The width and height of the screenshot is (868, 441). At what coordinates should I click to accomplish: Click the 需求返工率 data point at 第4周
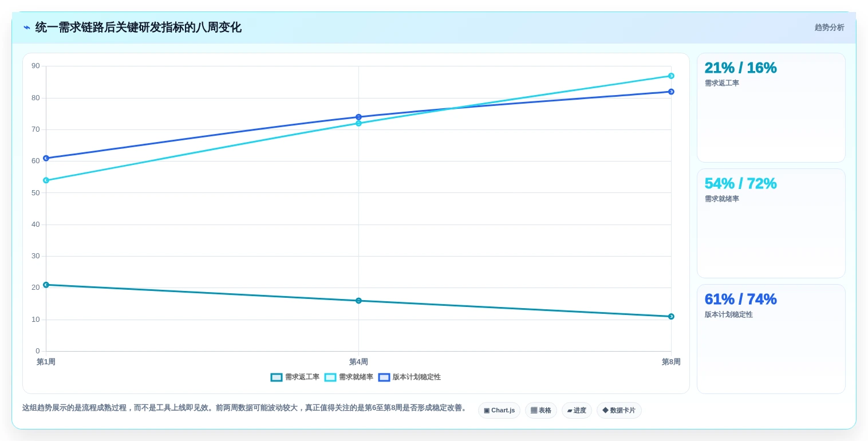(x=358, y=301)
